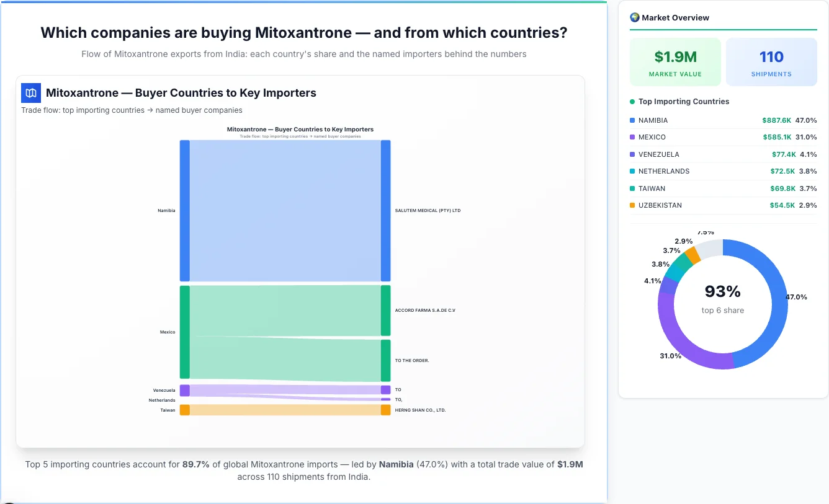Toggle NETHERLANDS using its legend marker
The width and height of the screenshot is (829, 504).
coord(633,171)
